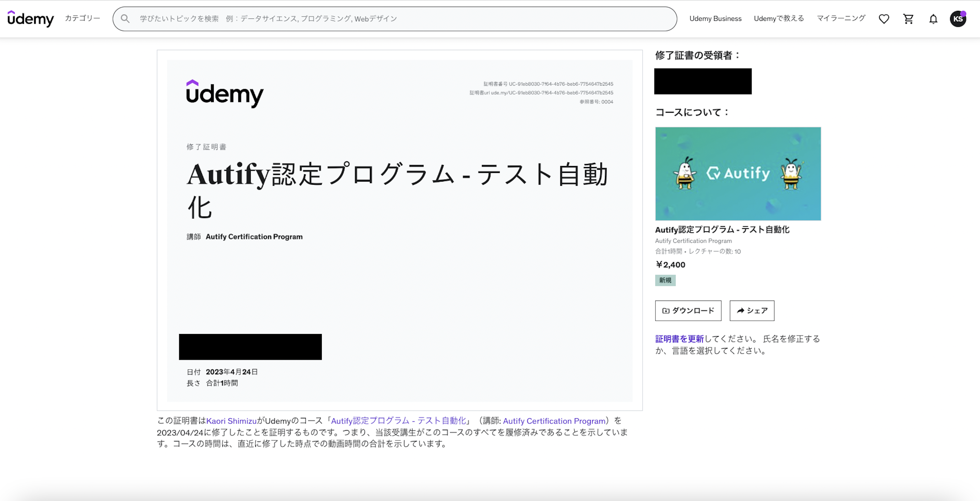
Task: Open the notifications bell icon
Action: click(x=933, y=19)
